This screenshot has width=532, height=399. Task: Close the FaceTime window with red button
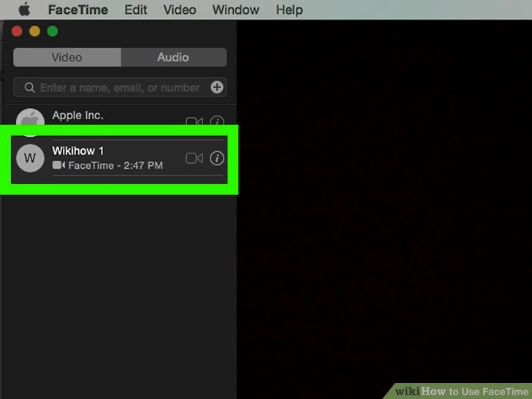click(17, 31)
